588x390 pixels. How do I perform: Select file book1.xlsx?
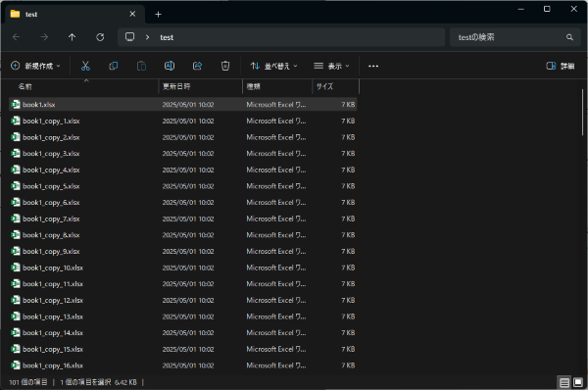183,104
